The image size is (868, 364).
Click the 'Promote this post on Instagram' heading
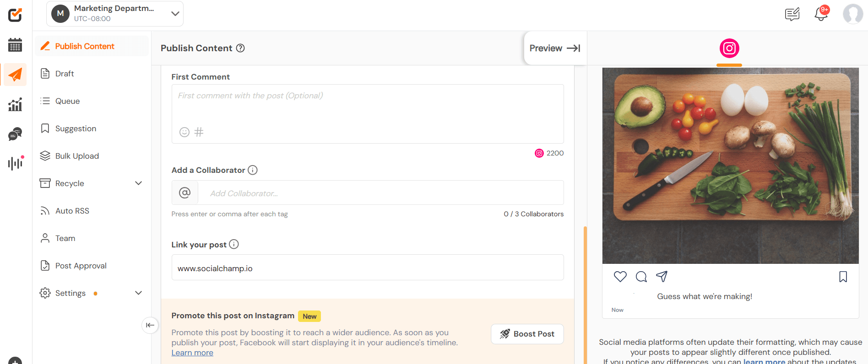(233, 316)
